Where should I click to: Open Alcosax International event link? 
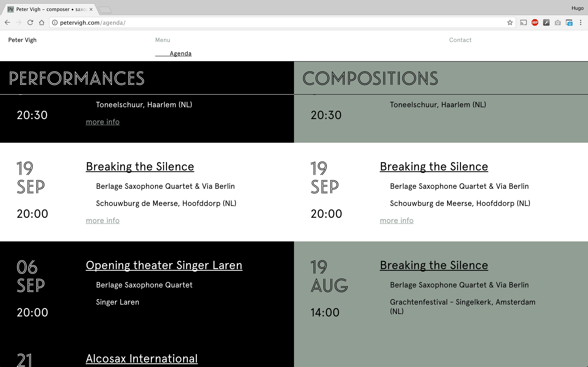(x=142, y=359)
